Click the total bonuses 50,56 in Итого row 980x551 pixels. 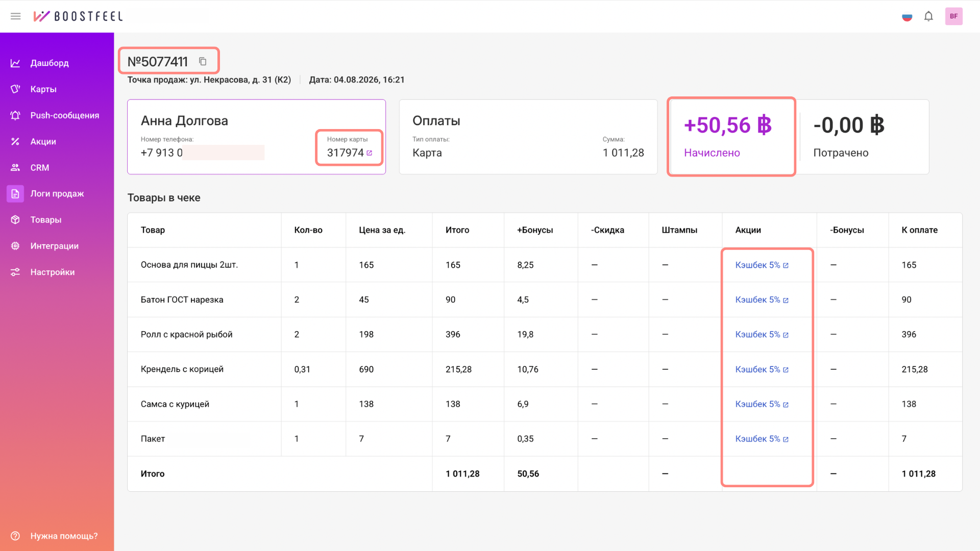pyautogui.click(x=528, y=474)
